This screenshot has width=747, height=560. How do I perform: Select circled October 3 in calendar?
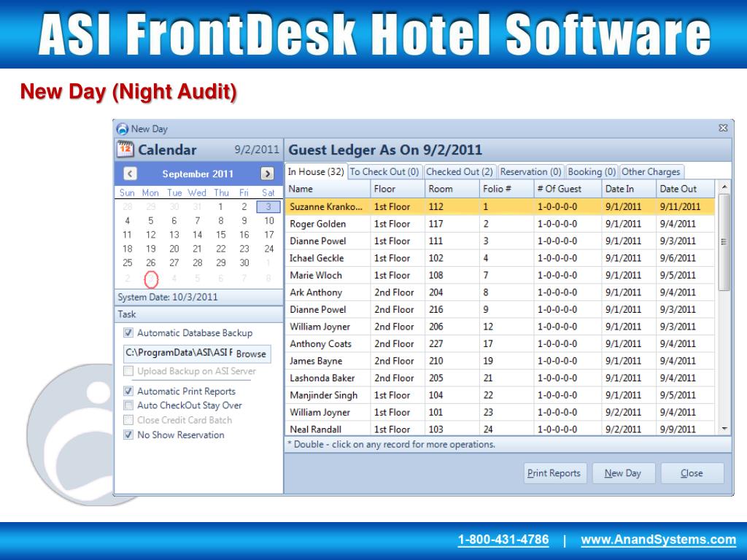point(151,279)
